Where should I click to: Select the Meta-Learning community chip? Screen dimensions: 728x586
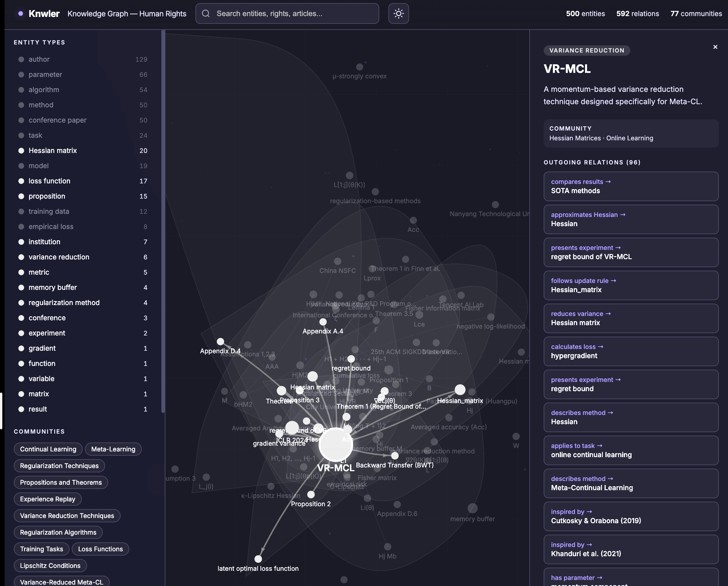pyautogui.click(x=113, y=449)
